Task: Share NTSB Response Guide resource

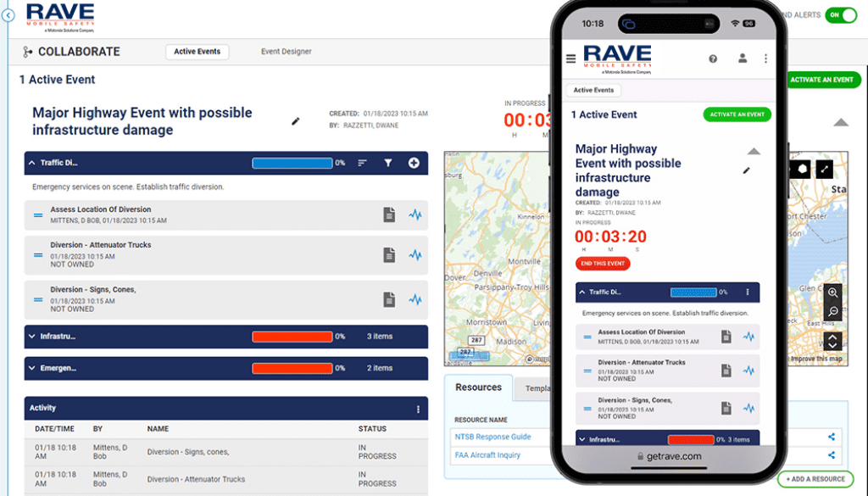Action: click(x=832, y=437)
